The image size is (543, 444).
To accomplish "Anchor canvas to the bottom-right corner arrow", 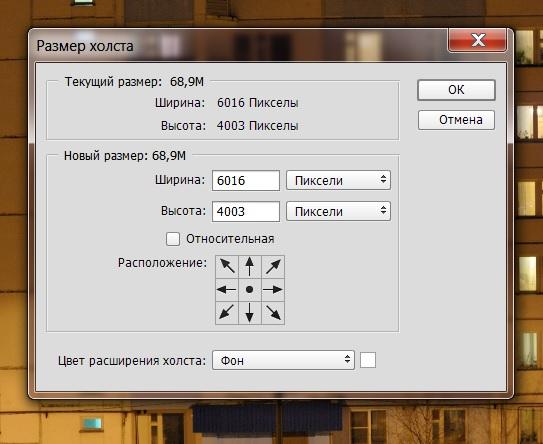I will [x=273, y=313].
